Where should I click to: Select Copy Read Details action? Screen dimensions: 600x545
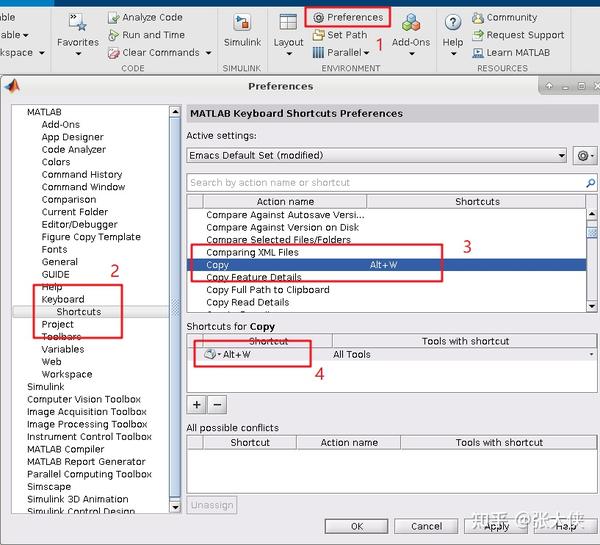tap(248, 302)
